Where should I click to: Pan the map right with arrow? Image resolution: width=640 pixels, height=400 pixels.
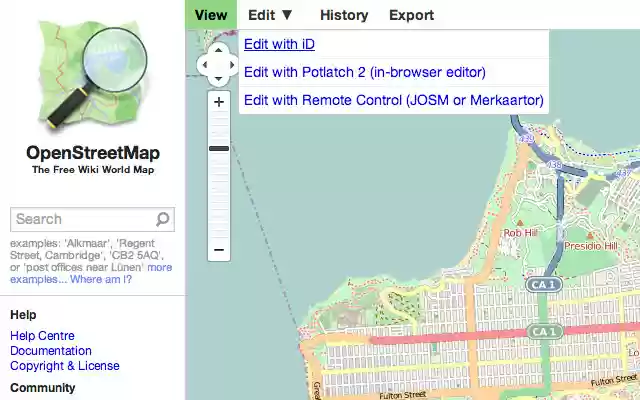(232, 65)
